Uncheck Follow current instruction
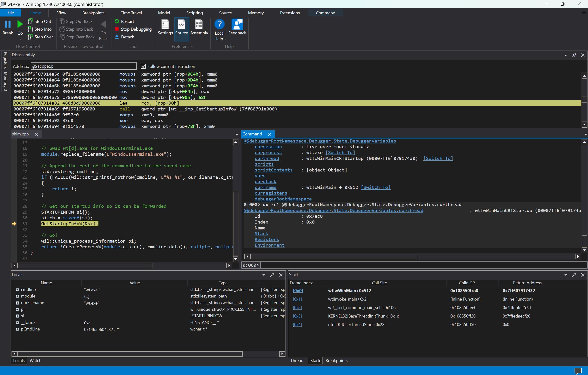This screenshot has height=375, width=588. [143, 66]
